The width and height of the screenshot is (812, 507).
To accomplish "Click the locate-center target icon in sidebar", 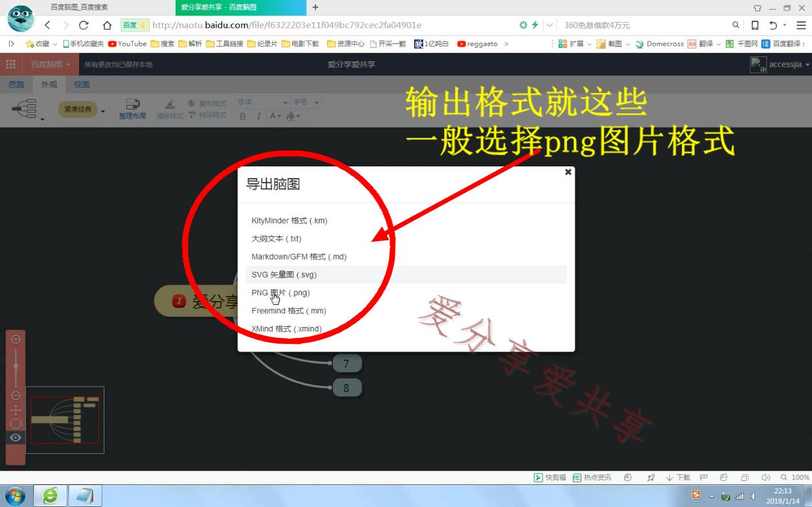I will point(17,422).
